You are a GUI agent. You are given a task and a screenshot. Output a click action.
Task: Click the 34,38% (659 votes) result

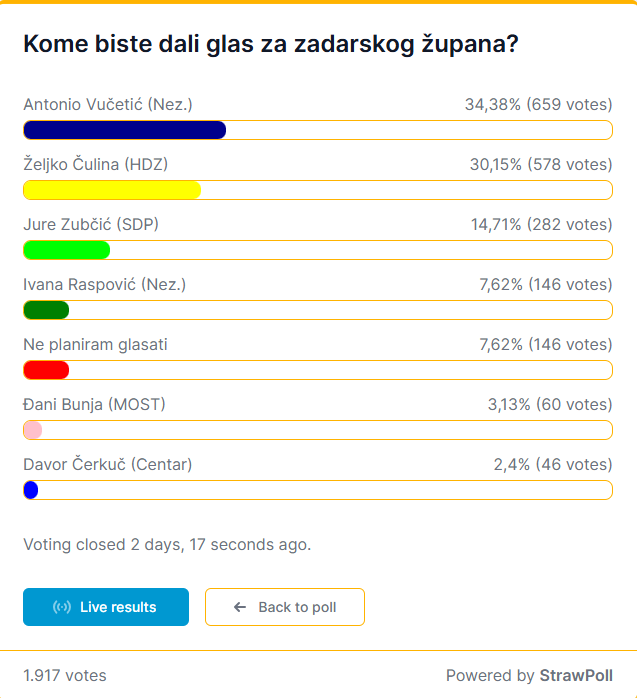coord(538,104)
